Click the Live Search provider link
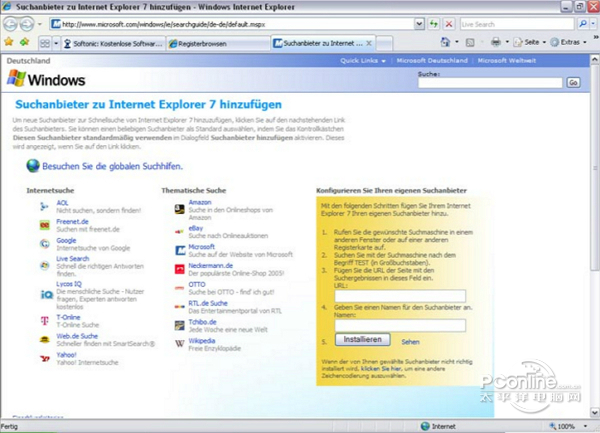 click(x=73, y=259)
